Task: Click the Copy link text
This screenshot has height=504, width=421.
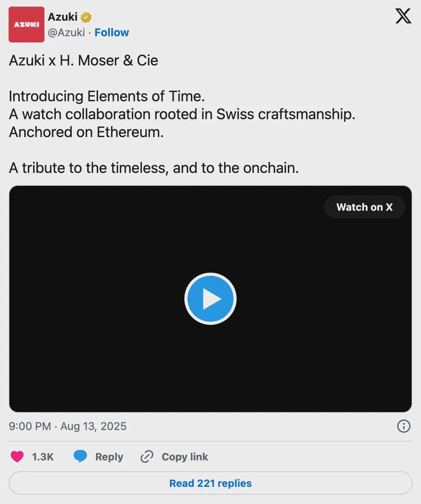Action: pyautogui.click(x=185, y=456)
